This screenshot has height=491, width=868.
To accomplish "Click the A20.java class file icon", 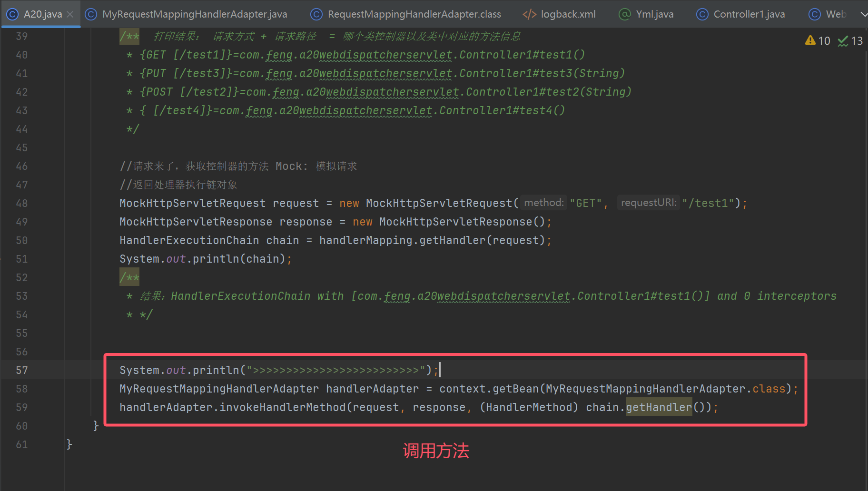I will click(12, 14).
